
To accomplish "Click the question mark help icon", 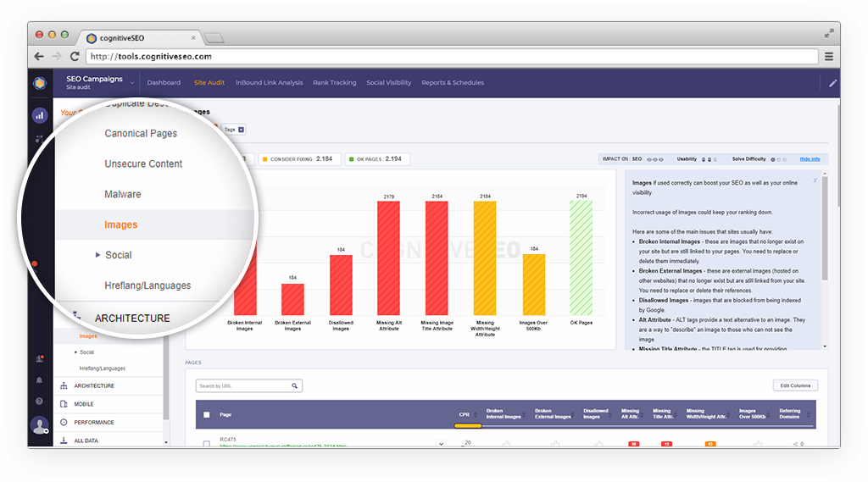I will (39, 402).
